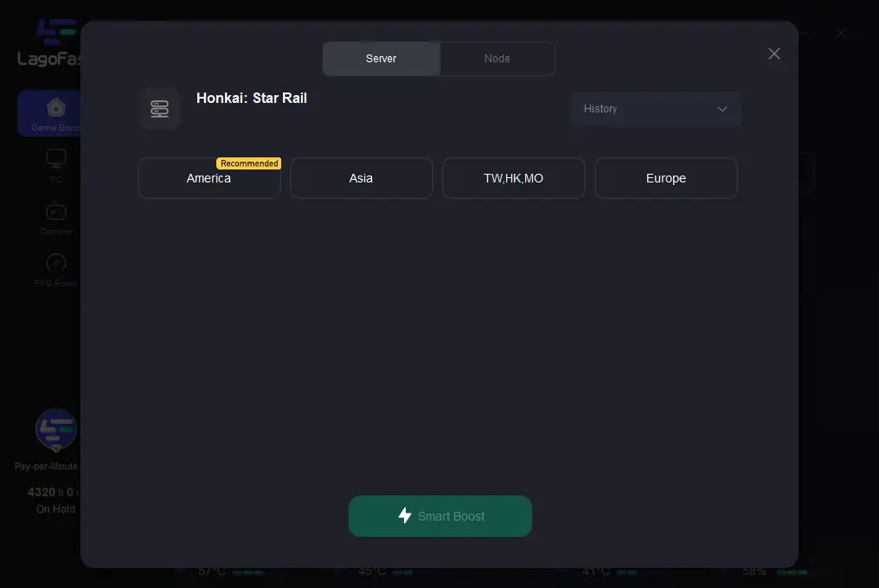Select the Europe server option
879x588 pixels.
[665, 179]
